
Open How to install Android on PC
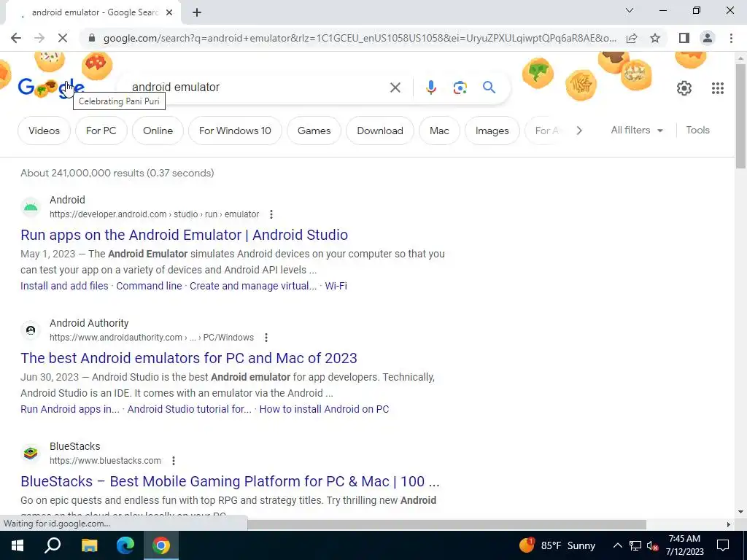point(324,409)
